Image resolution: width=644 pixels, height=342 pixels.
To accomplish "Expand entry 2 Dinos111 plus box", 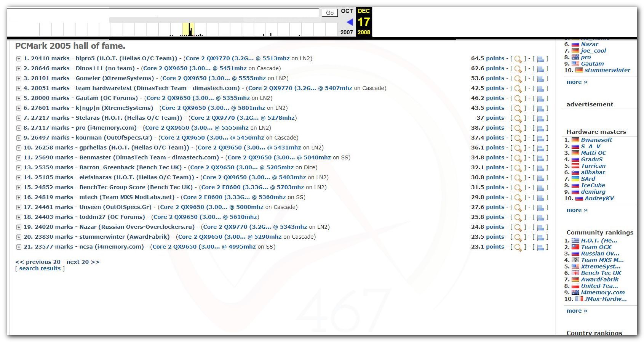I will (19, 69).
